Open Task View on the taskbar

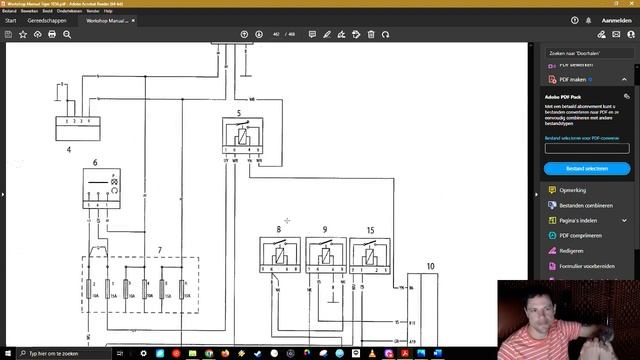(120, 353)
